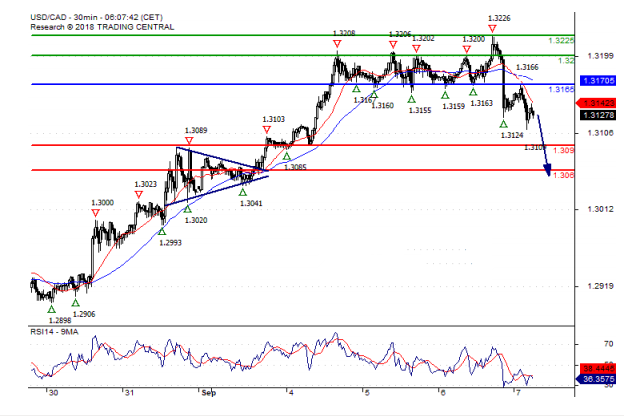624x416 pixels.
Task: Click the red triangle below 1.3103 label
Action: click(x=266, y=129)
